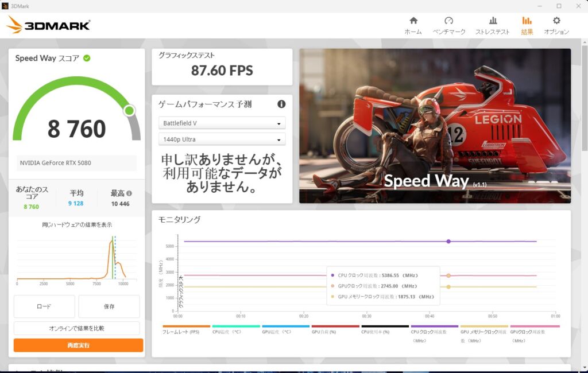
Task: Click the blue average score 9 128
Action: (x=76, y=203)
